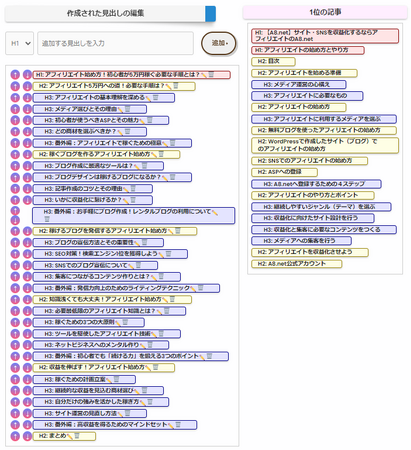The height and width of the screenshot is (450, 411).
Task: Delete the H2 まとめ heading via trash icon
Action: coord(77,436)
